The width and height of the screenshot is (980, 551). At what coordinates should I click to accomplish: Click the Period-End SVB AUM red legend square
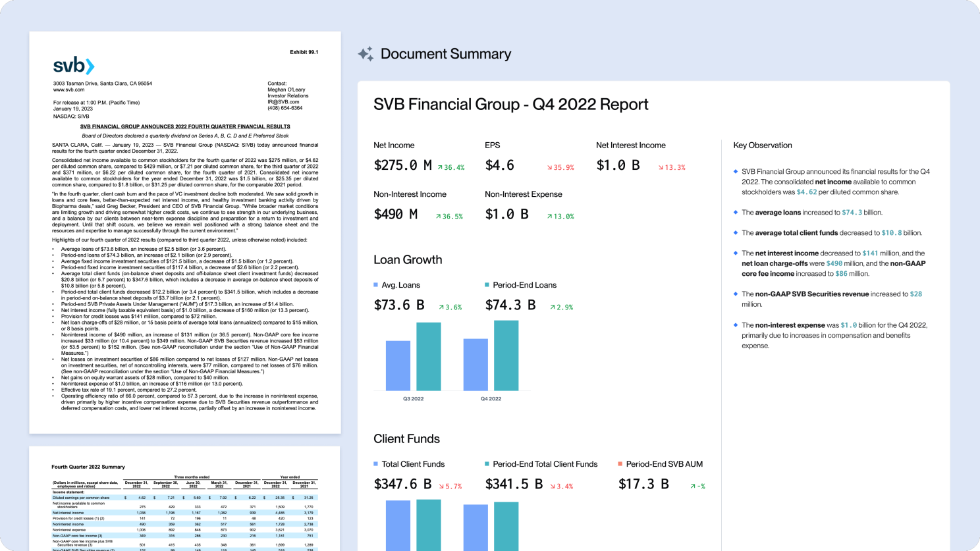(620, 464)
